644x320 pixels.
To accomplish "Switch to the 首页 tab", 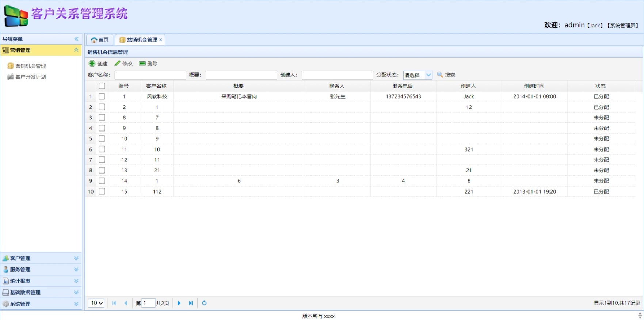I will (x=100, y=40).
